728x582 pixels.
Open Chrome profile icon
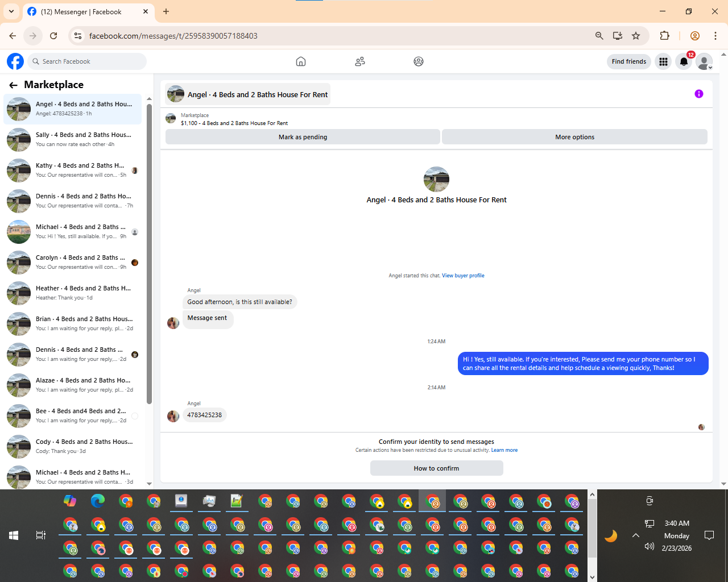[x=694, y=36]
